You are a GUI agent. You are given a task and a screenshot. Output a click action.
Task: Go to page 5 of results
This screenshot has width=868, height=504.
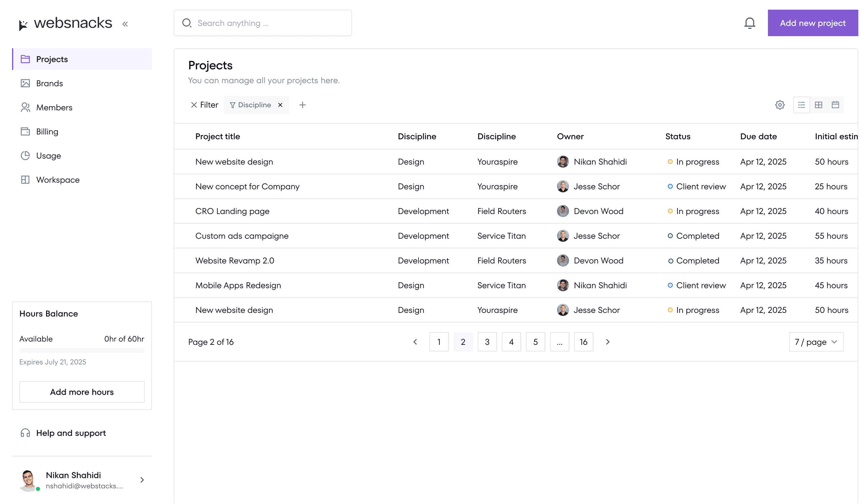coord(536,342)
